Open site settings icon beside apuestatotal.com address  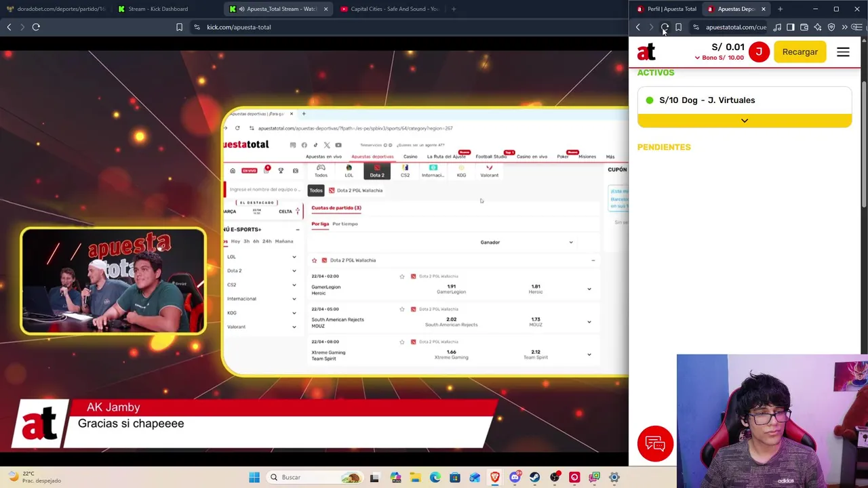pyautogui.click(x=696, y=27)
